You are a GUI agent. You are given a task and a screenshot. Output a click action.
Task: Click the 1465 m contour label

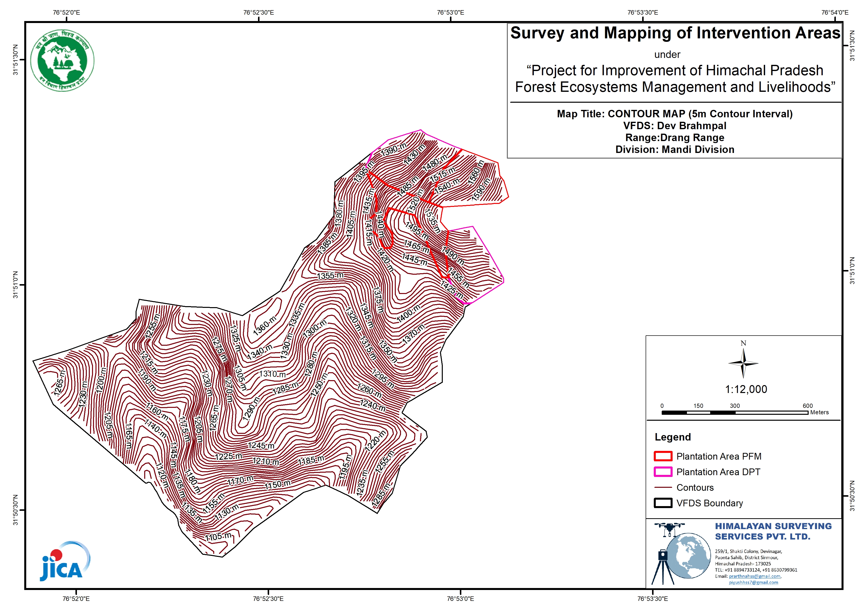coord(417,246)
